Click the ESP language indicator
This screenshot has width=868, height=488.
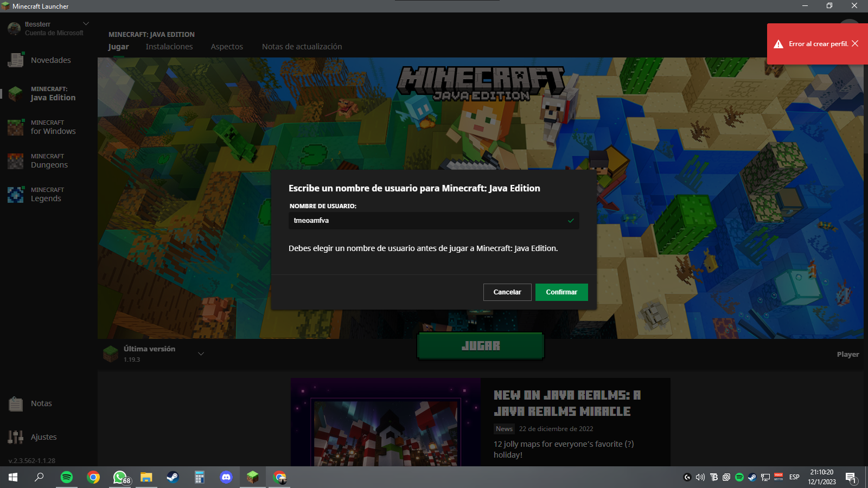point(794,477)
